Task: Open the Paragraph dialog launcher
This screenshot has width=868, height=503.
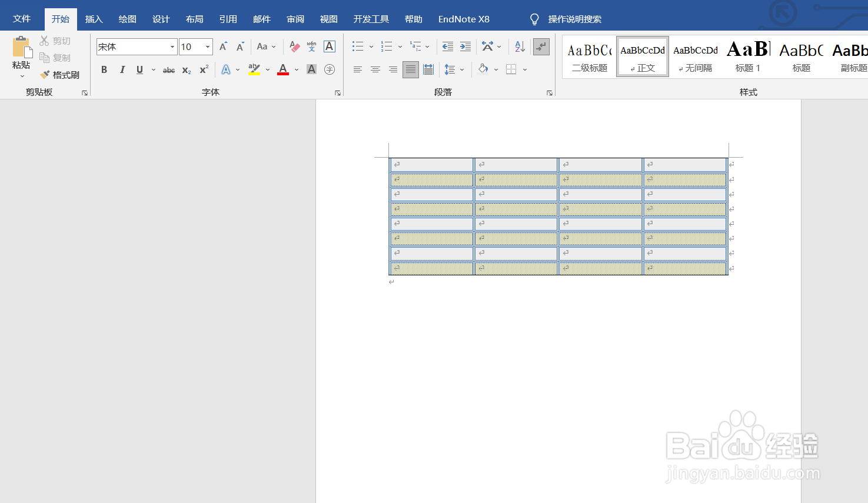Action: tap(548, 92)
